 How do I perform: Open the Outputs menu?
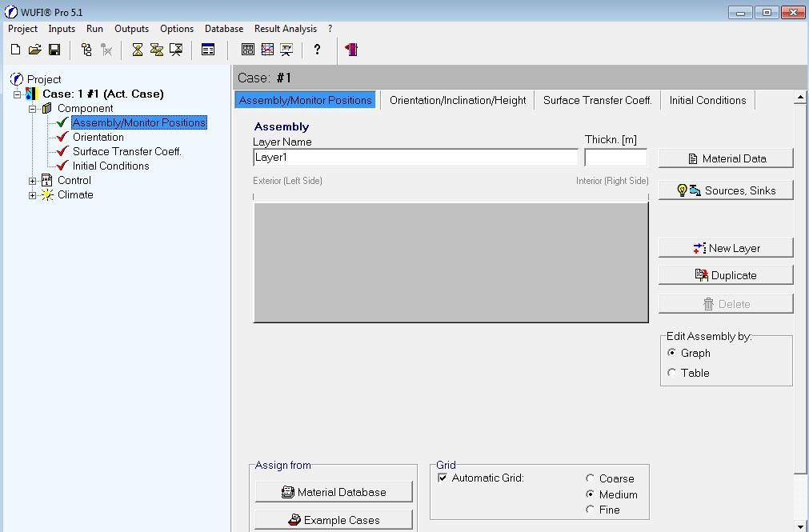(x=131, y=29)
